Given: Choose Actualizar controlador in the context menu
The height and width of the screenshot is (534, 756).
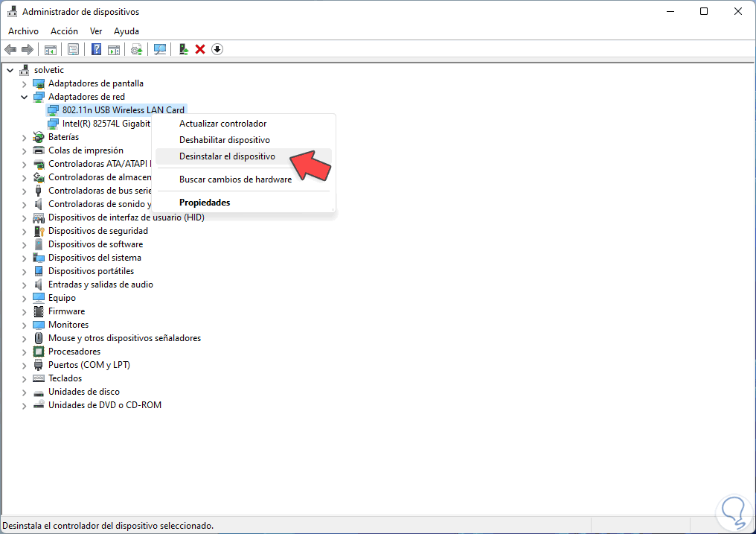Looking at the screenshot, I should point(243,124).
